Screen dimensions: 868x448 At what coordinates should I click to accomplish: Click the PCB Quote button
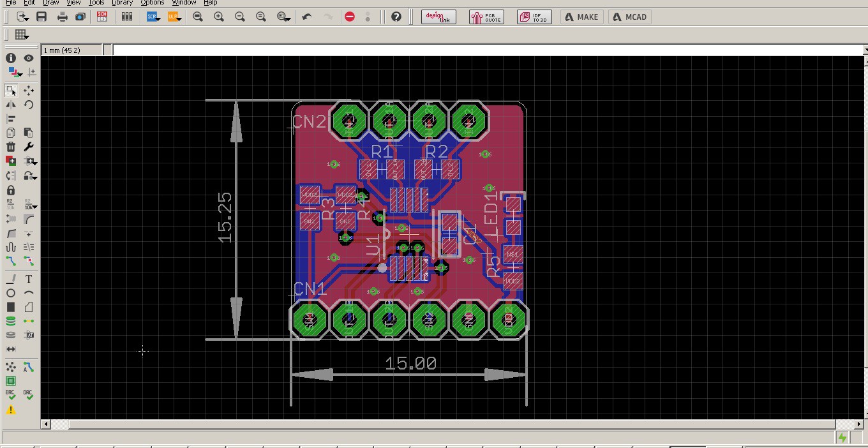pyautogui.click(x=486, y=17)
